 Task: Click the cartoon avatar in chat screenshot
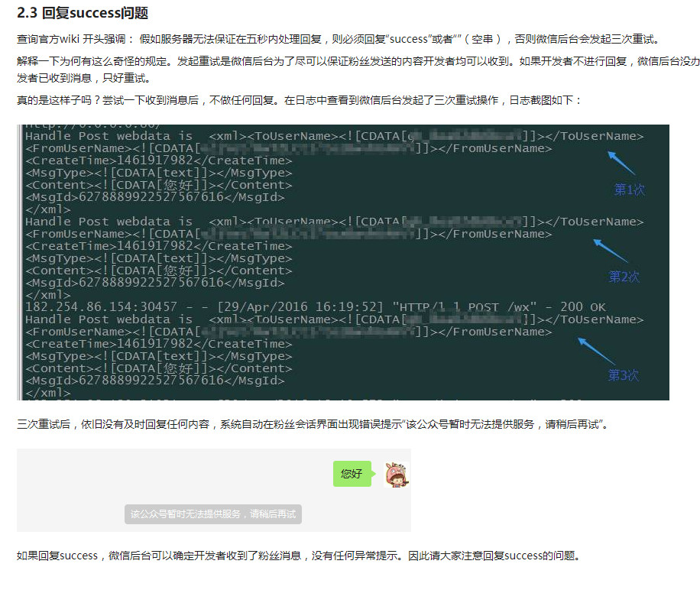pyautogui.click(x=397, y=475)
